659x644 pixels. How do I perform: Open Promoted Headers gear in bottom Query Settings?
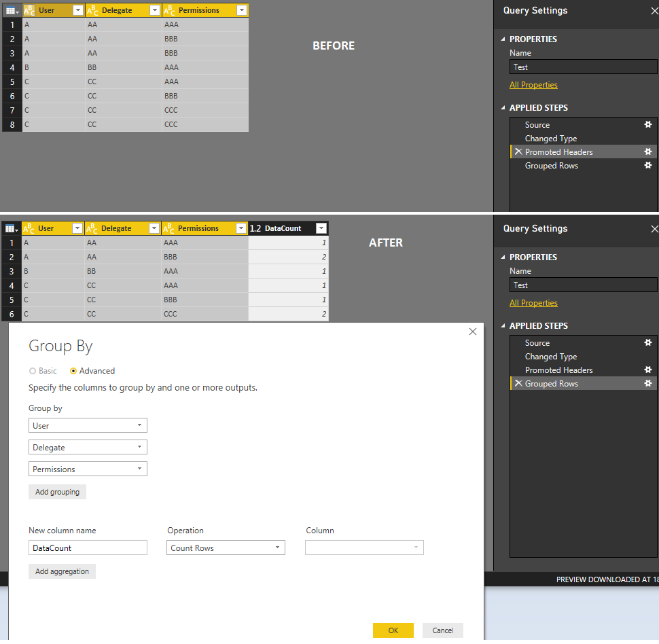point(648,370)
